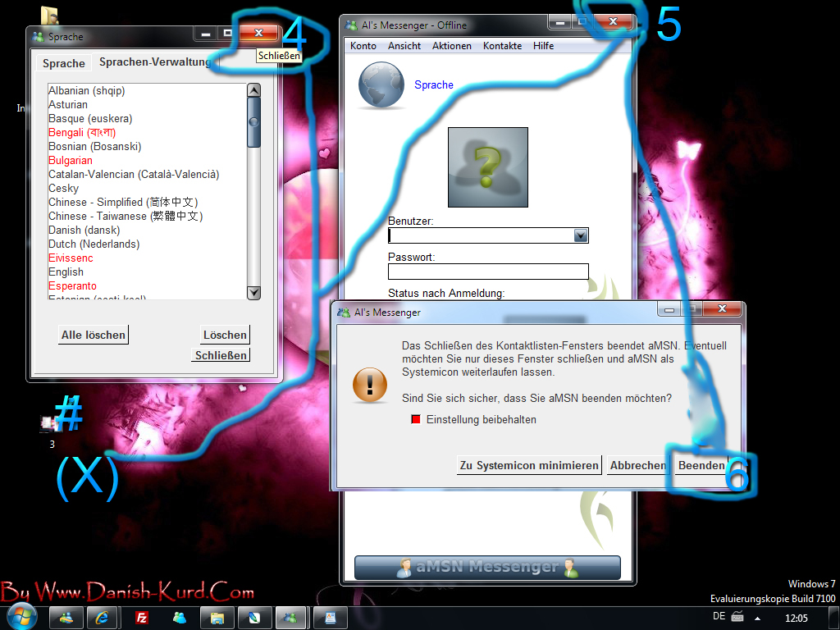Select Chinese - Taiwanese in the list
Screen dimensions: 840x630
tap(126, 216)
